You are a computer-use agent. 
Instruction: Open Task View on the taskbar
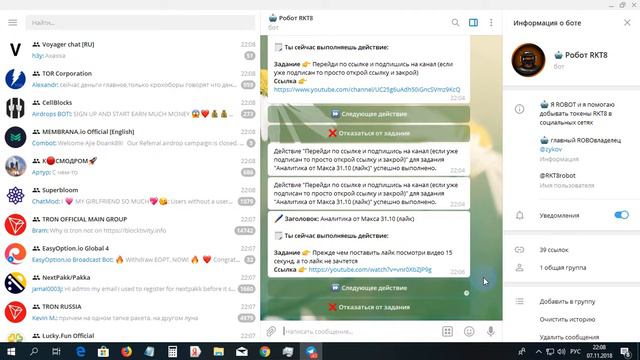pos(56,351)
